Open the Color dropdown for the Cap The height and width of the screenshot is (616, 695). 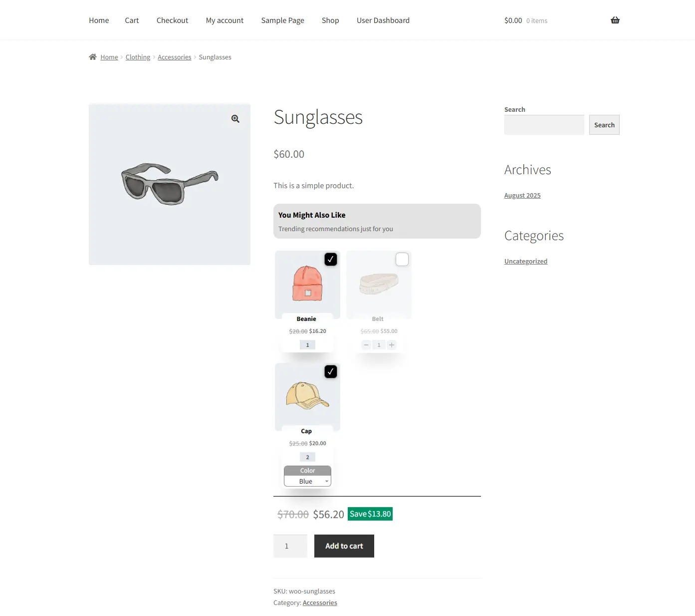point(307,481)
